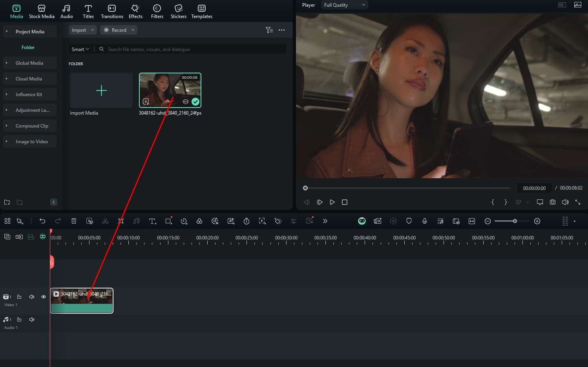Lock the Audio 1 track
588x367 pixels.
[19, 320]
